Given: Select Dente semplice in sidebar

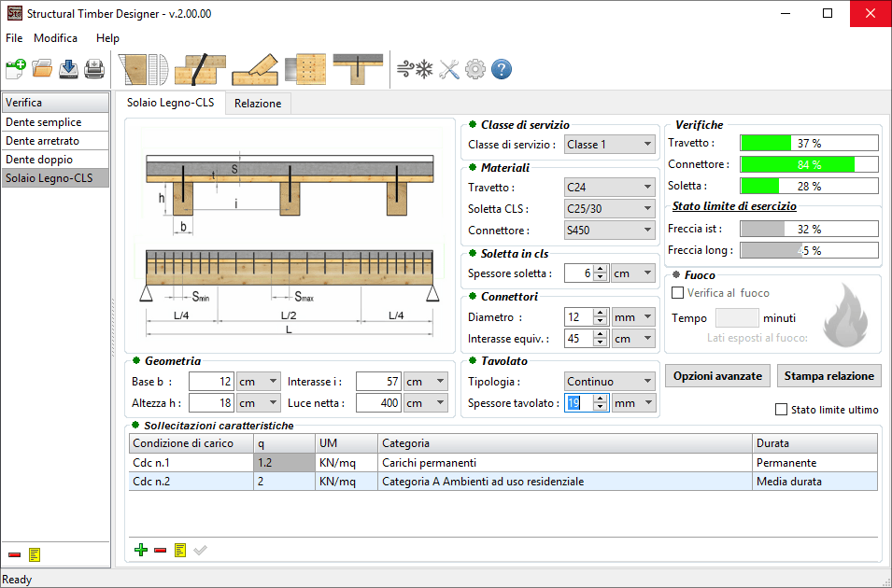Looking at the screenshot, I should coord(55,122).
